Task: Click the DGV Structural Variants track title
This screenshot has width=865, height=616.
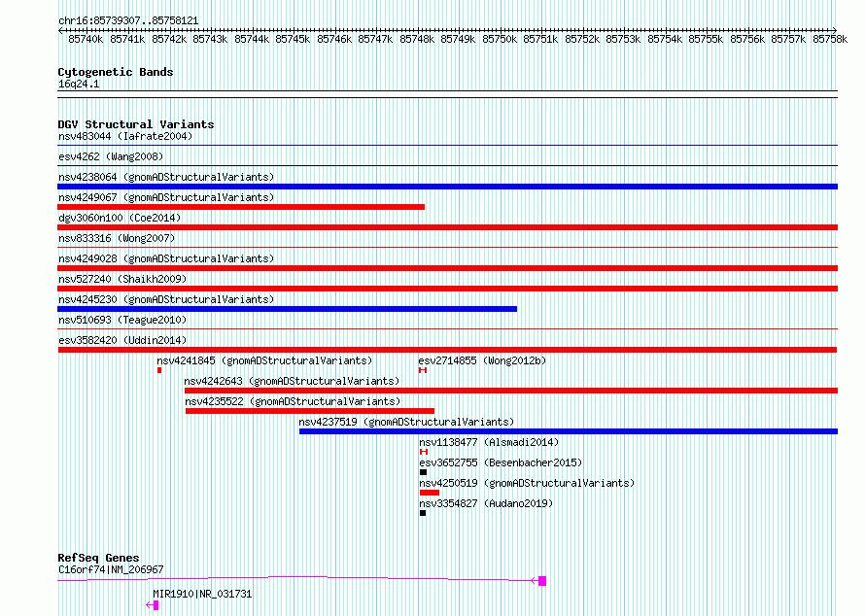Action: (x=136, y=124)
